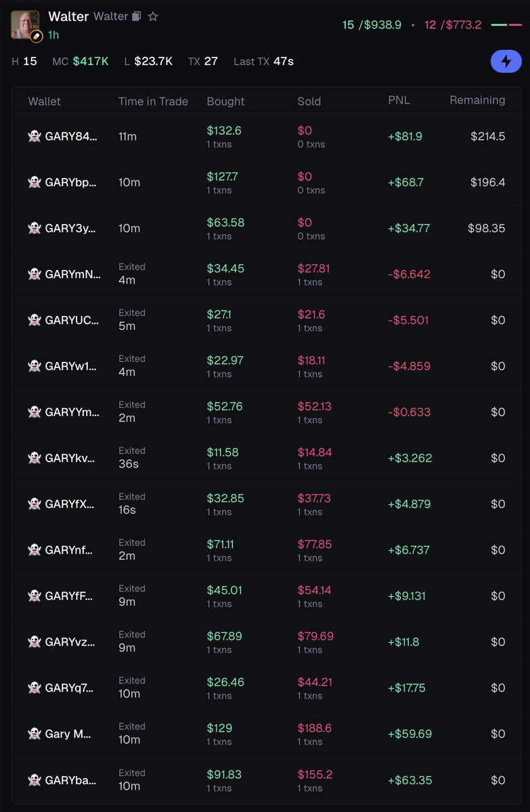Click the ghost icon beside GARYbp wallet

click(35, 183)
